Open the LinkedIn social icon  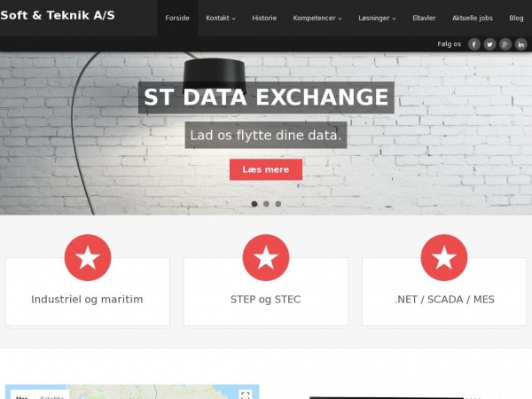click(520, 44)
